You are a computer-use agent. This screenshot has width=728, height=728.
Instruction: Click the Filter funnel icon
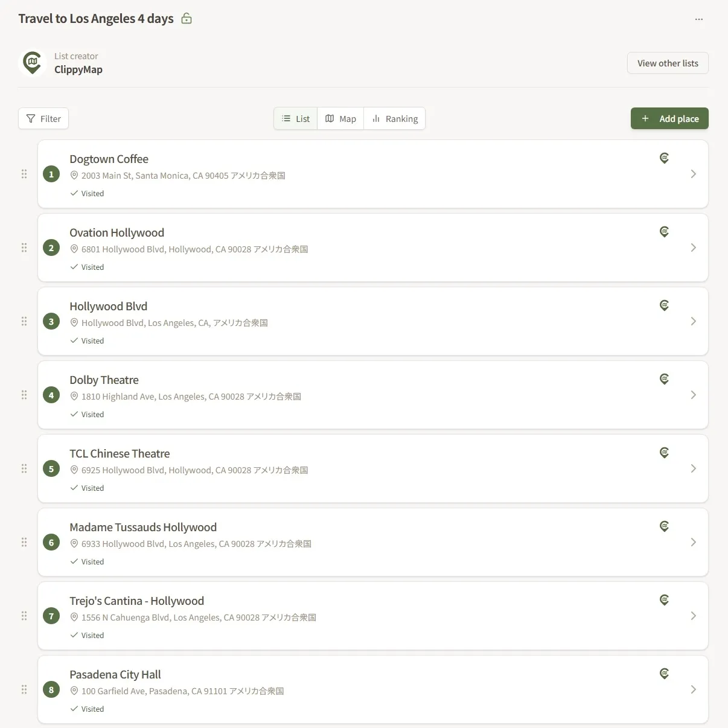pos(30,118)
